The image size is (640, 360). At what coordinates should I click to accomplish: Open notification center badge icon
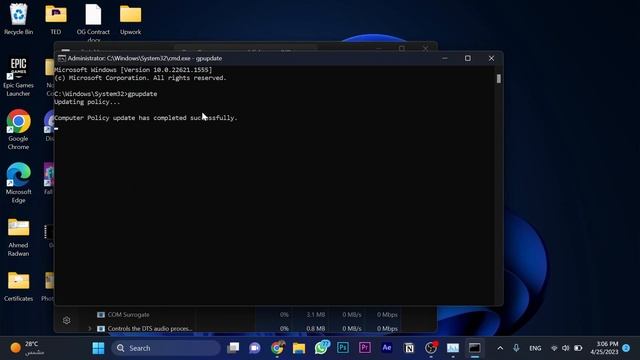pyautogui.click(x=626, y=348)
